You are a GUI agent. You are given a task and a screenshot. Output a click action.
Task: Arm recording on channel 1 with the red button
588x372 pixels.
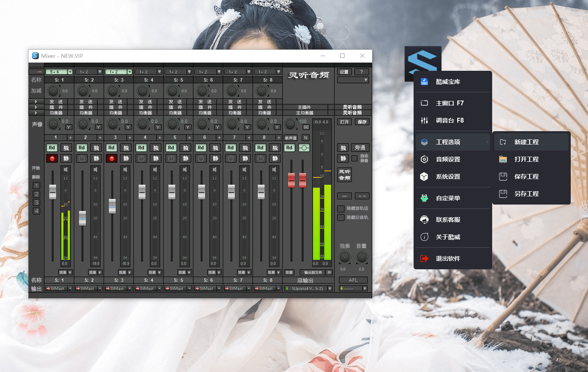pyautogui.click(x=52, y=158)
